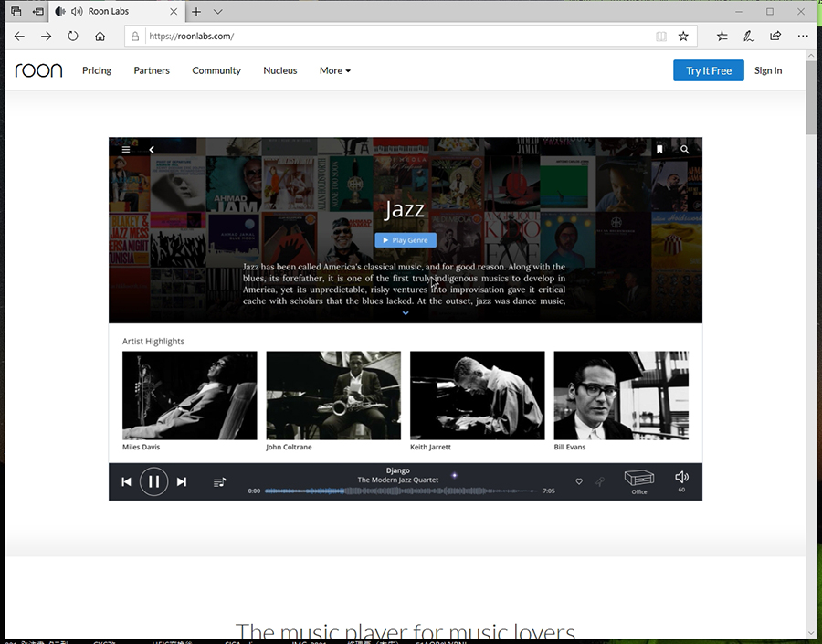The height and width of the screenshot is (644, 822).
Task: Open the Office audio zone selector
Action: [x=639, y=480]
